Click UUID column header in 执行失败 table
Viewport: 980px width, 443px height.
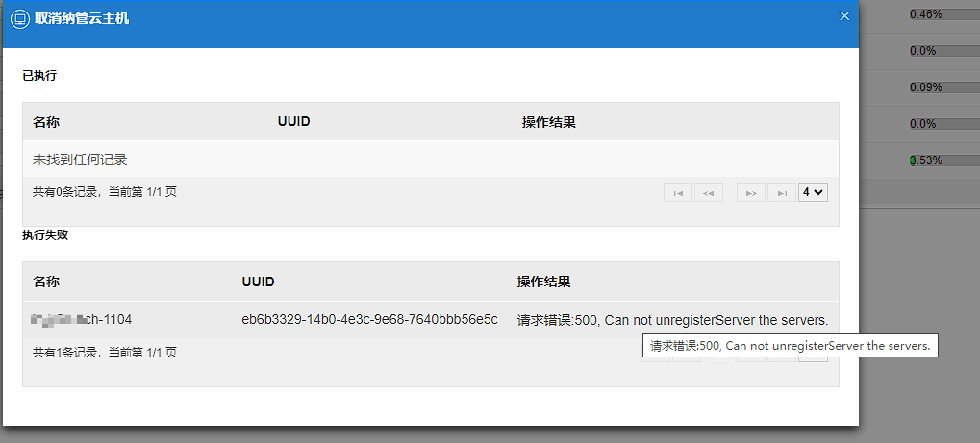258,282
